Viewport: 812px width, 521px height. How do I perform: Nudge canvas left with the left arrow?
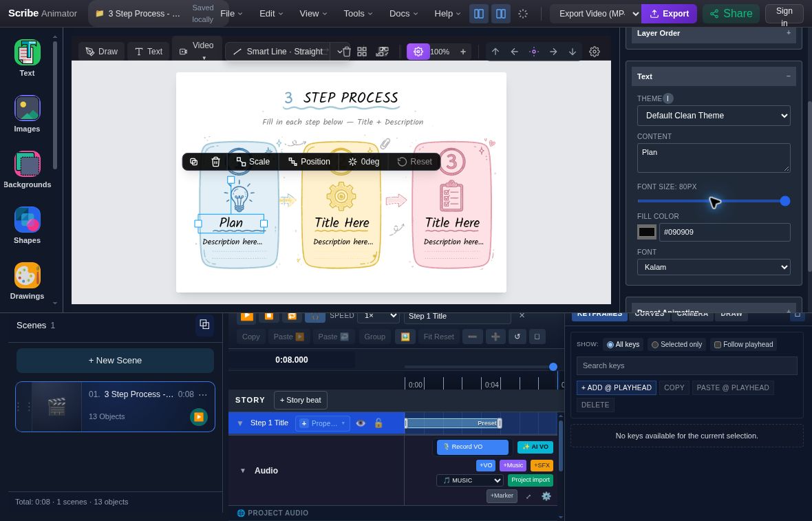coord(514,51)
